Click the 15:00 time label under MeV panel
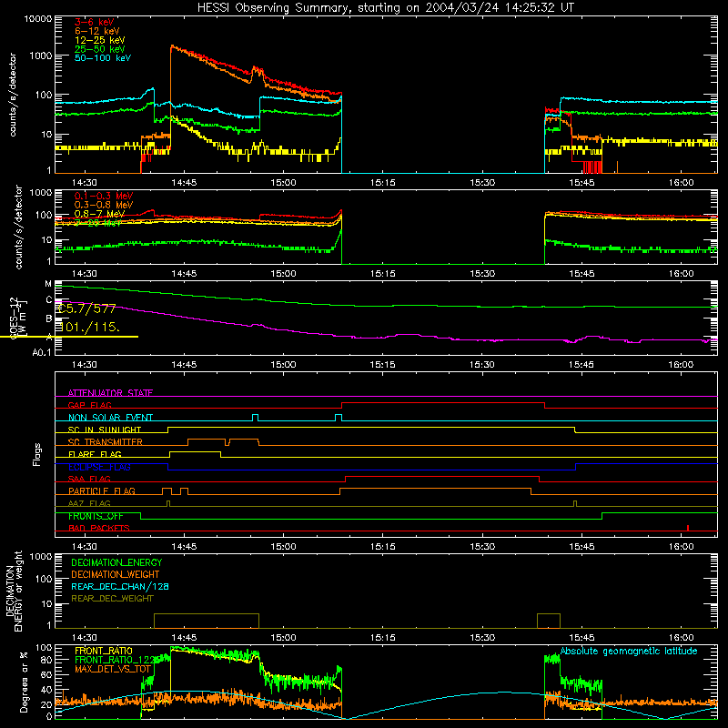The height and width of the screenshot is (728, 728). [x=283, y=274]
